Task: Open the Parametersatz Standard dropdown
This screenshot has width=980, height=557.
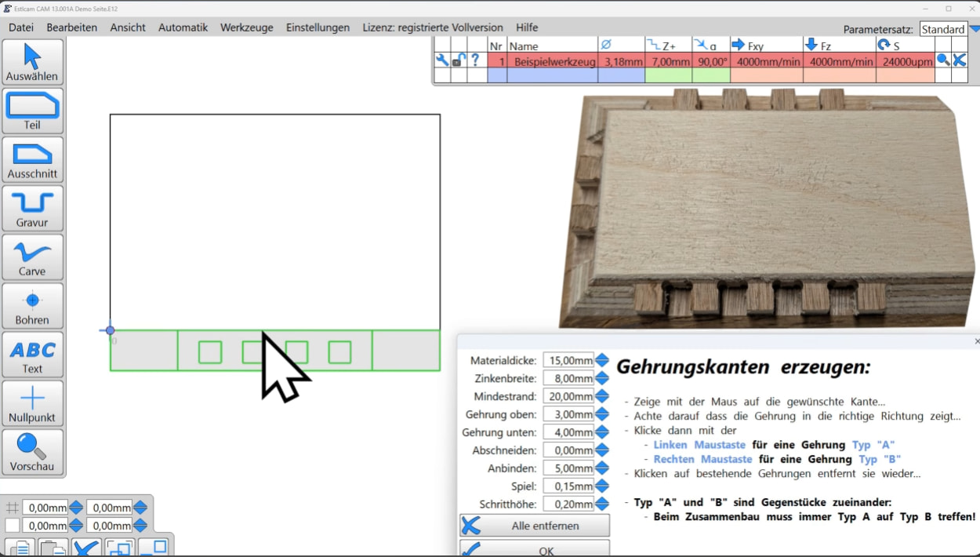Action: [975, 29]
